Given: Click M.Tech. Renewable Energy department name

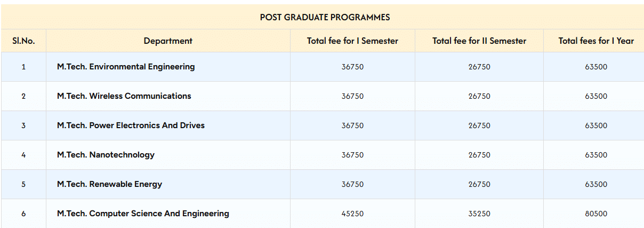Looking at the screenshot, I should (x=109, y=184).
